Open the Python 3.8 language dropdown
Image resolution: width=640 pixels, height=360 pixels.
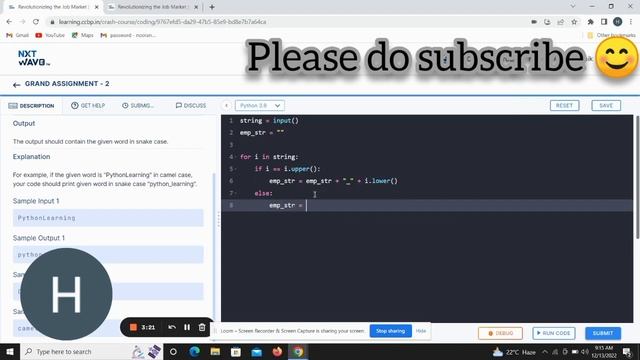pos(260,105)
